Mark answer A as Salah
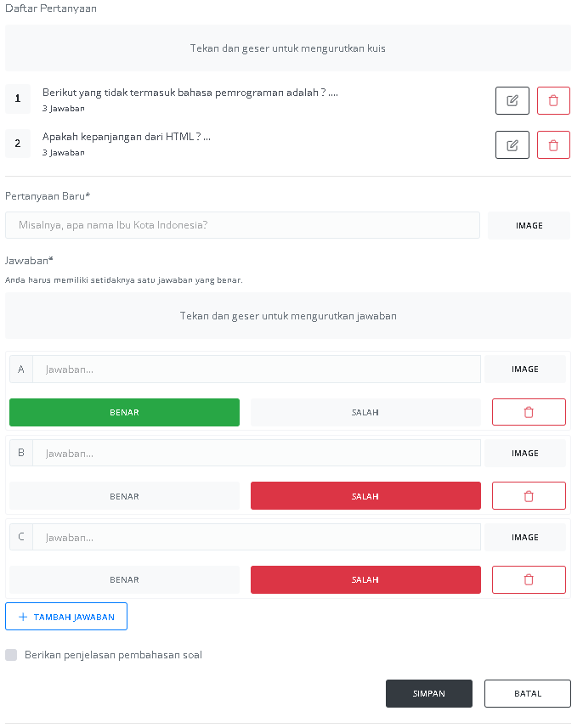Viewport: 583px width, 728px height. tap(365, 412)
